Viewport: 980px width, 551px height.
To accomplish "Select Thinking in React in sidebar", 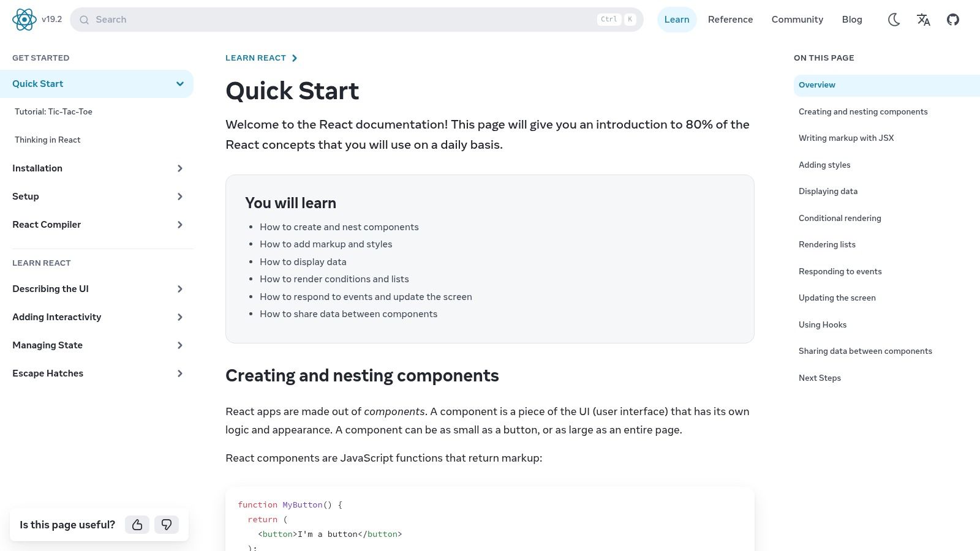I will [x=47, y=140].
